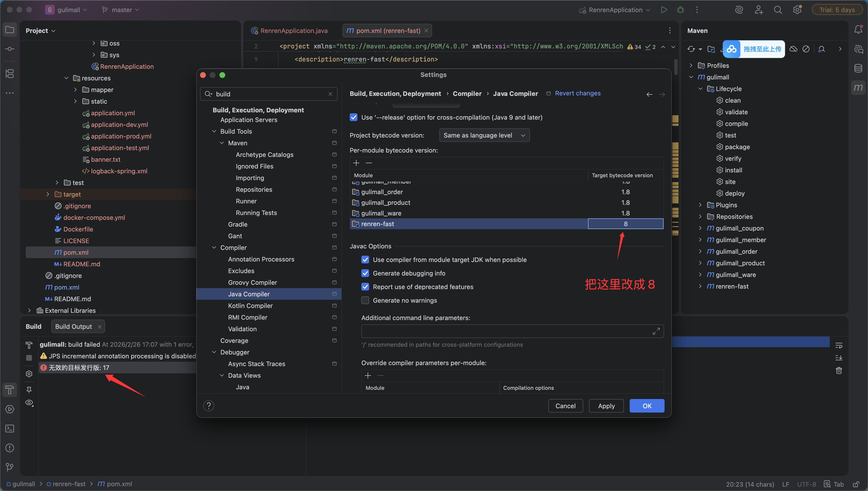Viewport: 868px width, 491px height.
Task: Open the Structure tool window icon
Action: pos(10,74)
